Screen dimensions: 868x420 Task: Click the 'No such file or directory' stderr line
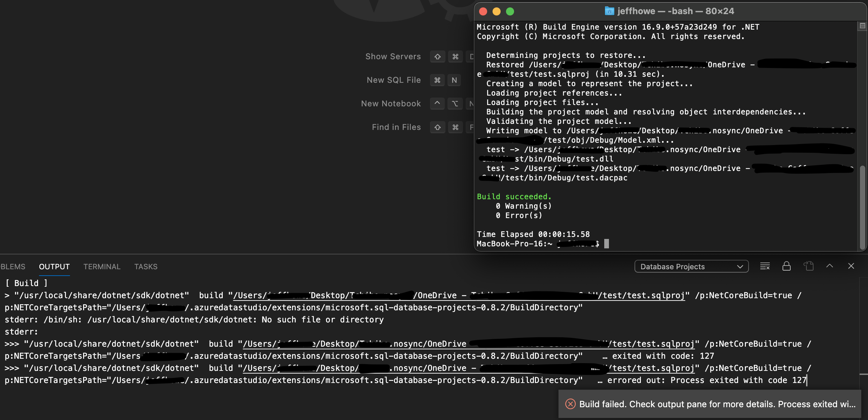point(194,320)
